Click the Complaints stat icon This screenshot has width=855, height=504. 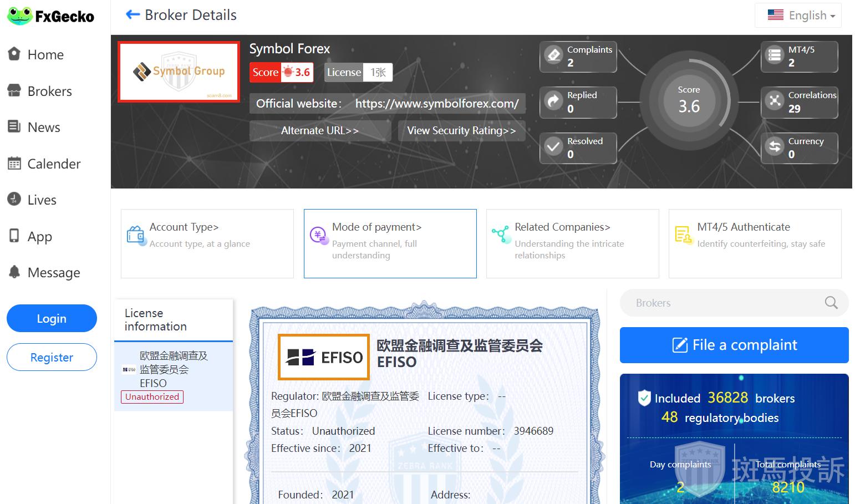tap(553, 55)
